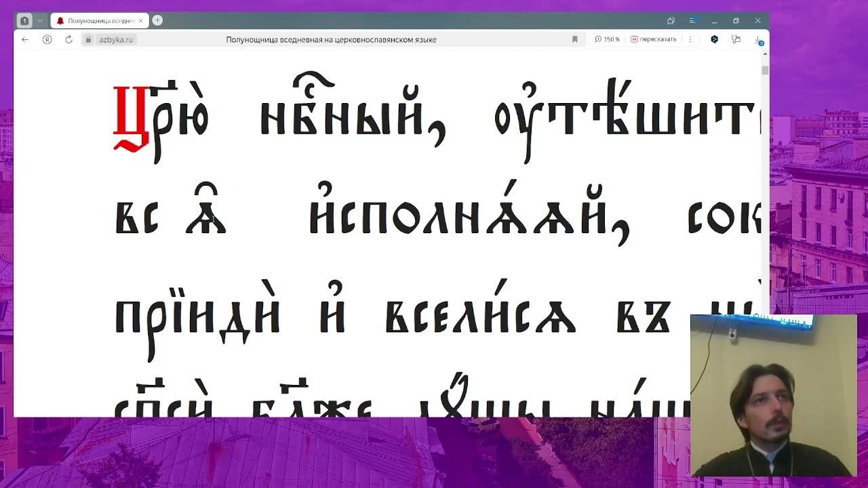Click the vertical scrollbar thumb
The width and height of the screenshot is (868, 488).
[x=765, y=70]
